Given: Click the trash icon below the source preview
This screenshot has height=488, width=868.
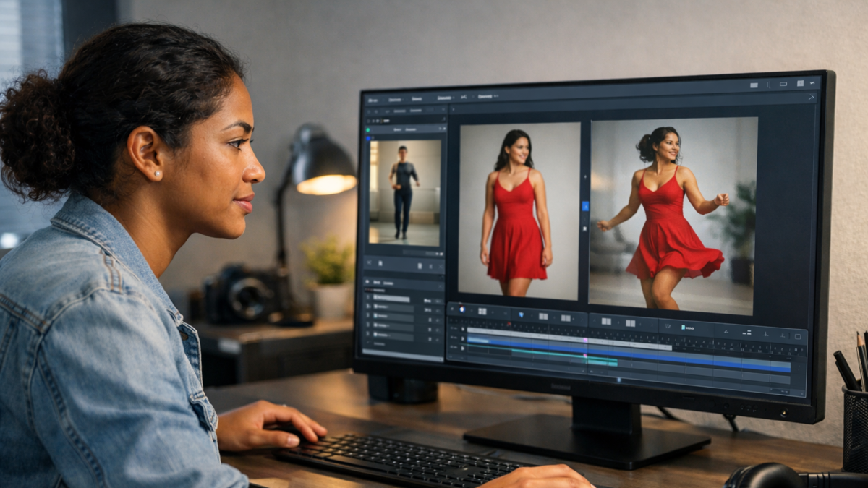Looking at the screenshot, I should click(x=419, y=266).
